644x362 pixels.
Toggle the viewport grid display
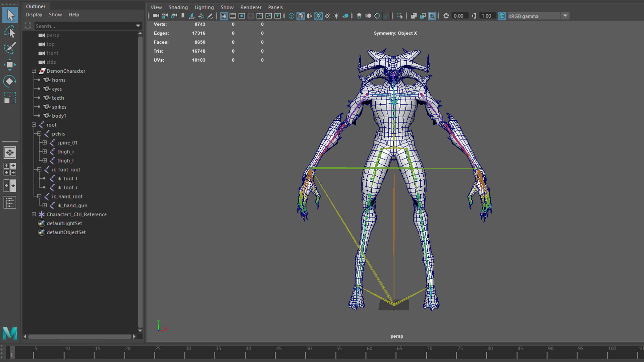[224, 16]
